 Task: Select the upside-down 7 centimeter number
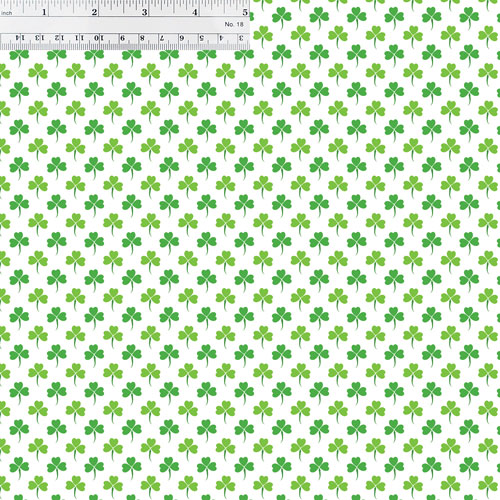pos(162,38)
